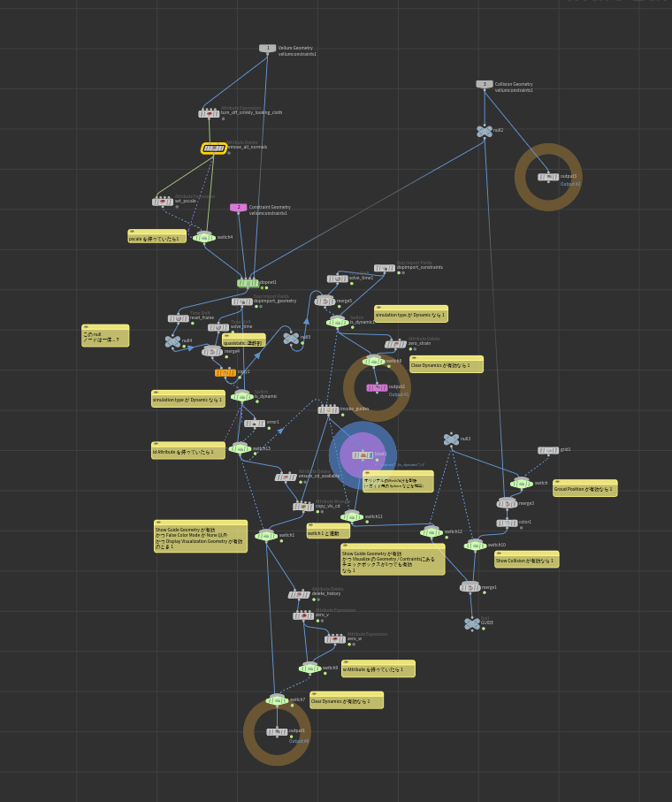The image size is (672, 802).
Task: Select the is_dynamic1 Switch node
Action: tap(338, 322)
